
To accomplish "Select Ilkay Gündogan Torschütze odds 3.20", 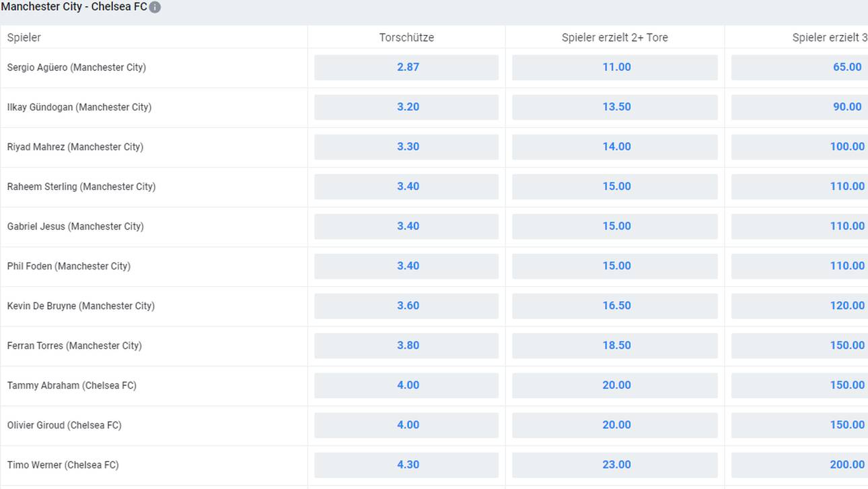I will (x=406, y=107).
